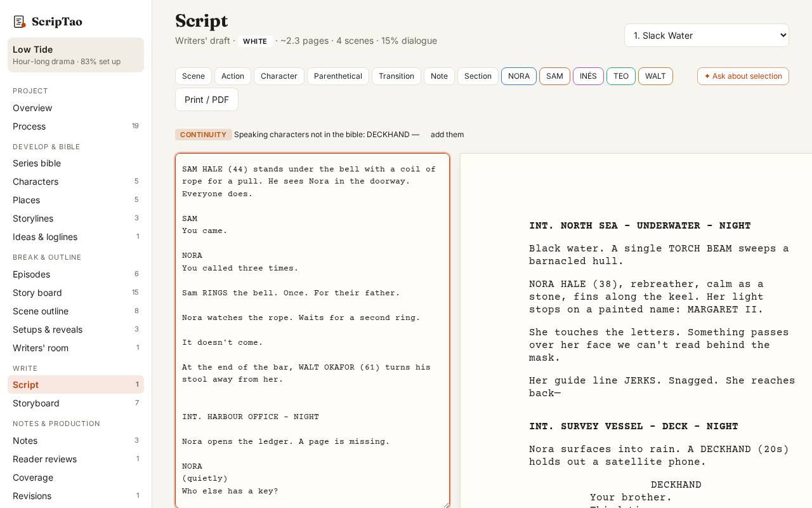
Task: Insert a Section element
Action: (478, 76)
